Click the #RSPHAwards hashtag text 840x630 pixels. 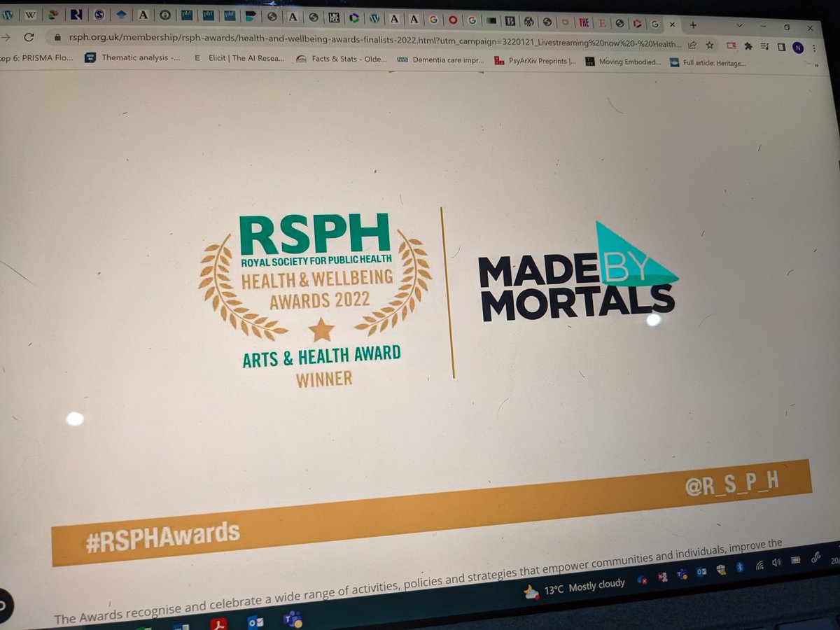(x=162, y=535)
